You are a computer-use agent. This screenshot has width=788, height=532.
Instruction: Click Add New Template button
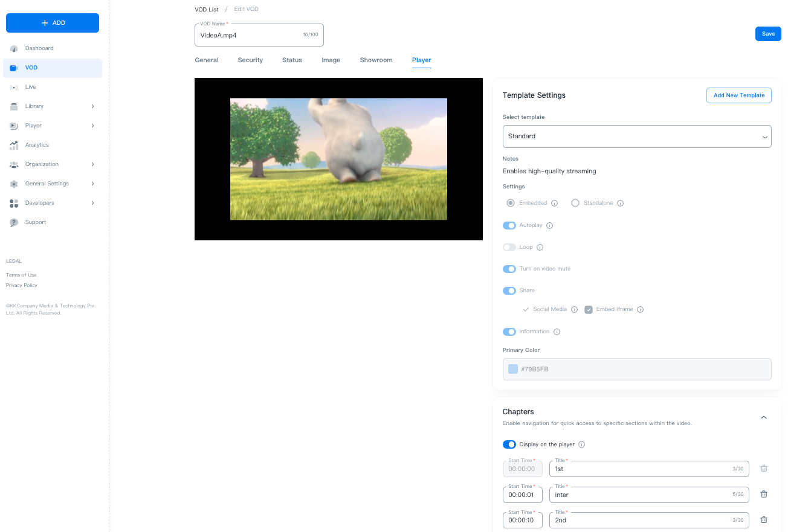(x=738, y=95)
